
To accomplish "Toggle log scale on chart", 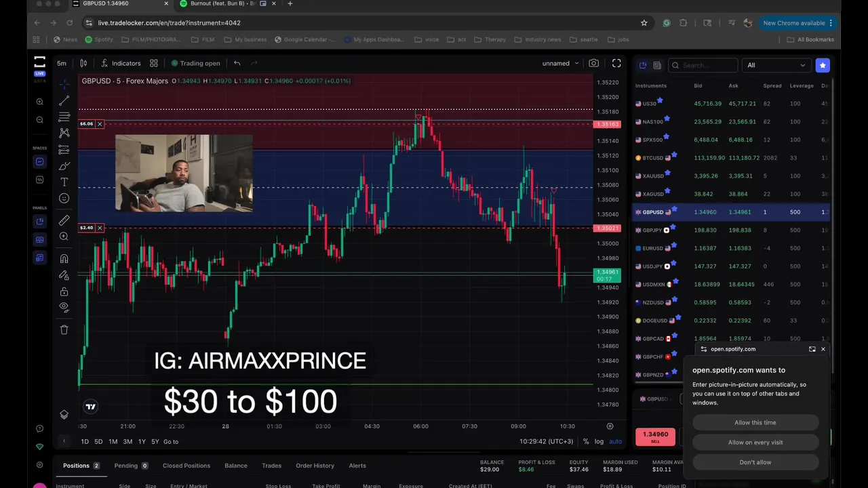I will (x=599, y=442).
